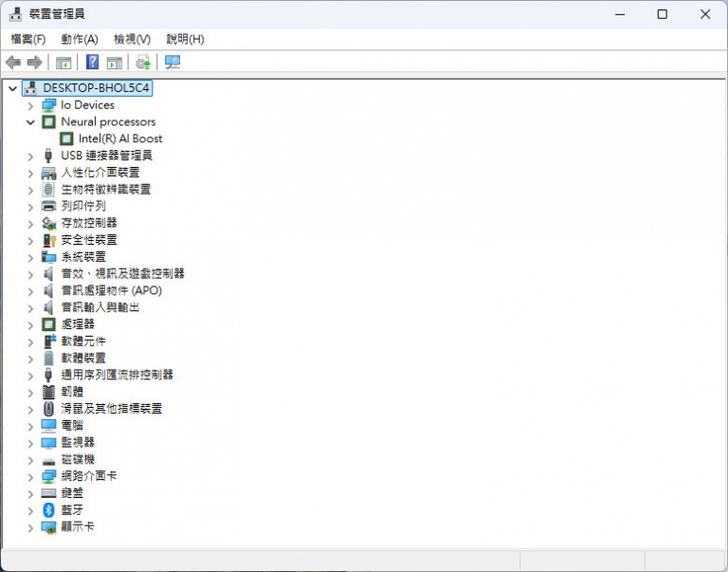Open the 檢視(V) menu
The image size is (728, 572).
[x=133, y=40]
